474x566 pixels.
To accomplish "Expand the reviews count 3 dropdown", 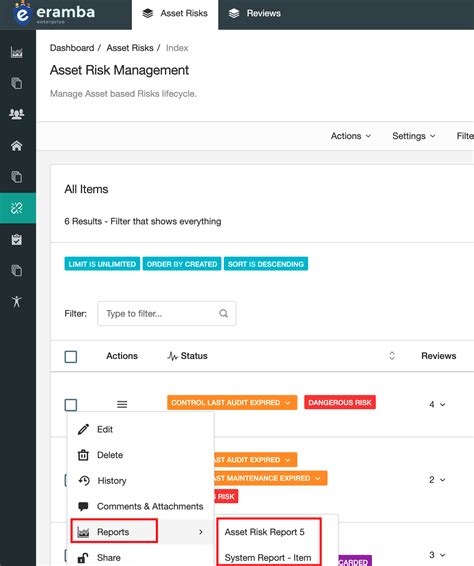I will (437, 555).
